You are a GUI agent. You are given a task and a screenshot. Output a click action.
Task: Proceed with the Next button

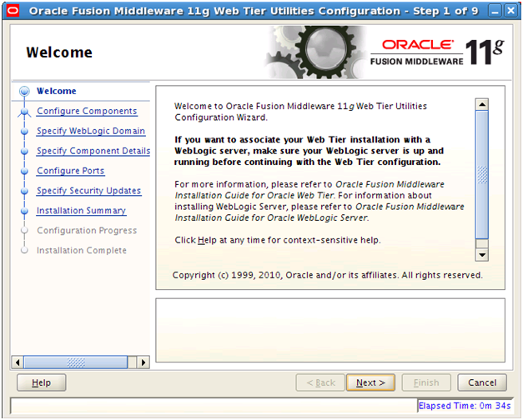coord(370,382)
